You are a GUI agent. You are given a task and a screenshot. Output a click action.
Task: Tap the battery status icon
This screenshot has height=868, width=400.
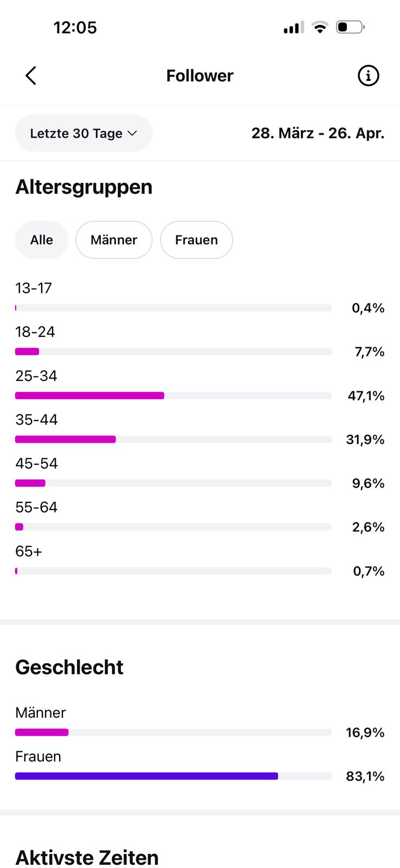350,27
